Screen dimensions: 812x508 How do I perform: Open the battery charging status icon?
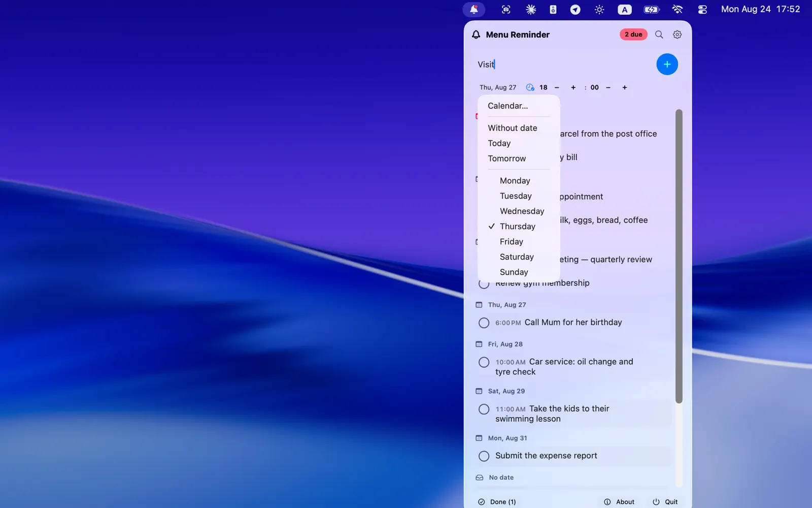652,9
